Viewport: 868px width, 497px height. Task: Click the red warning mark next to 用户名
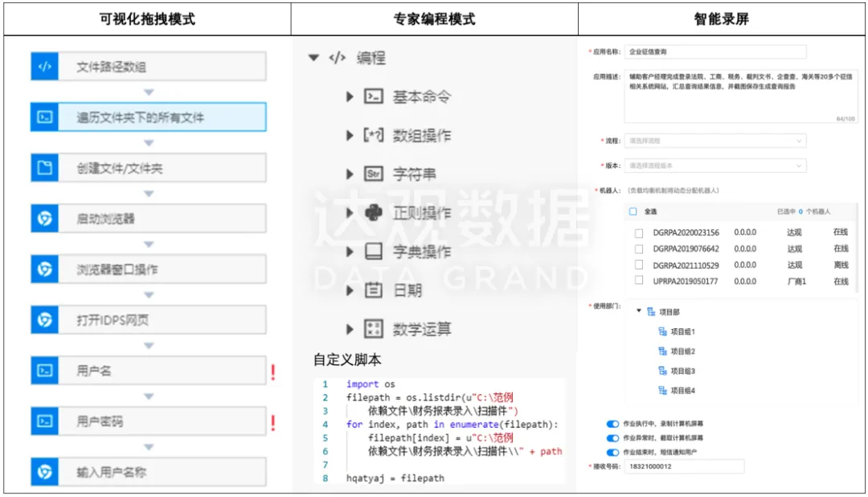click(273, 372)
